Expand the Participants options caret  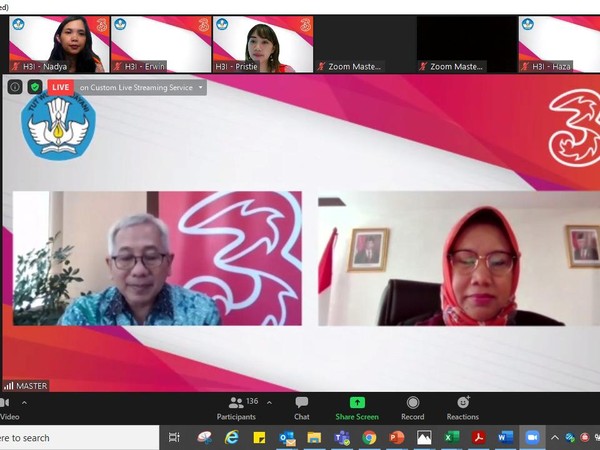pyautogui.click(x=269, y=403)
